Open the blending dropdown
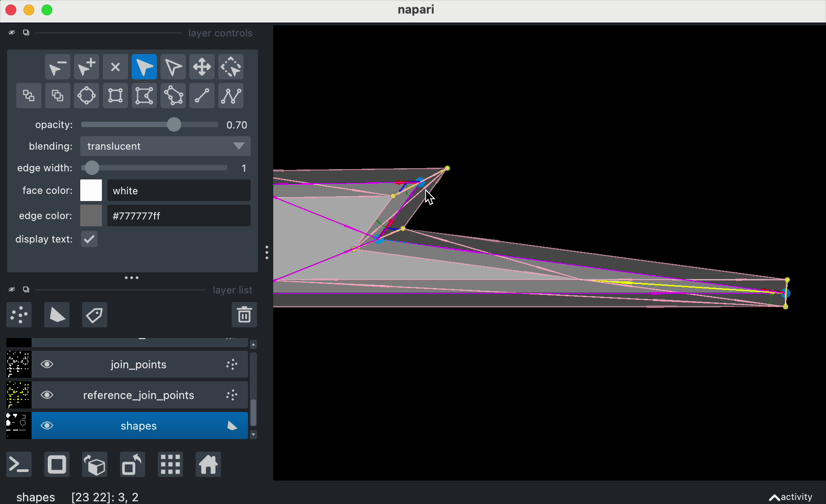The width and height of the screenshot is (826, 504). point(165,146)
